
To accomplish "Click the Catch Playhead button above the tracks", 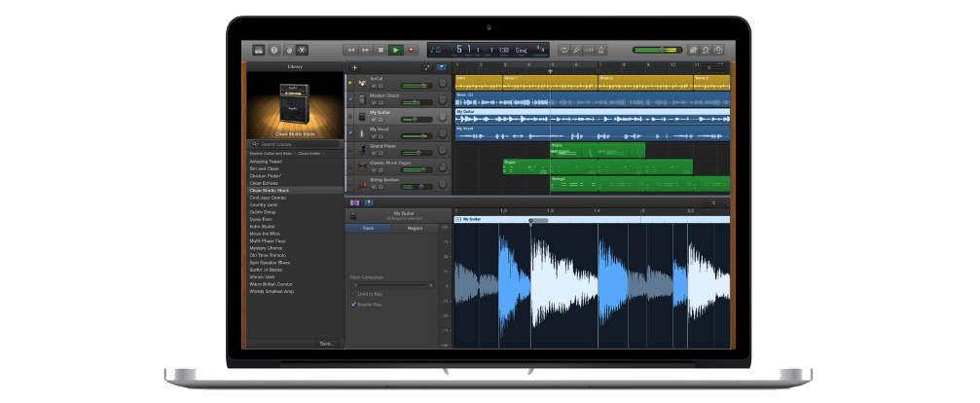I will (441, 67).
